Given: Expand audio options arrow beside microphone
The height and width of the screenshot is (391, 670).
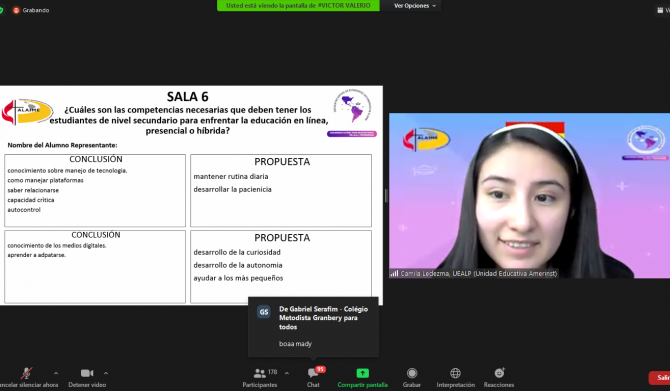Looking at the screenshot, I should [x=56, y=373].
